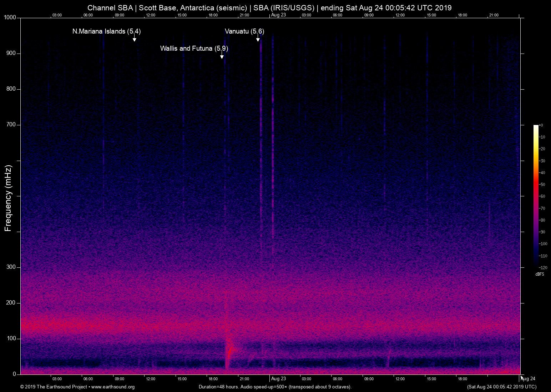The image size is (551, 392).
Task: Click the Frequency (mHz) axis label
Action: coord(8,198)
